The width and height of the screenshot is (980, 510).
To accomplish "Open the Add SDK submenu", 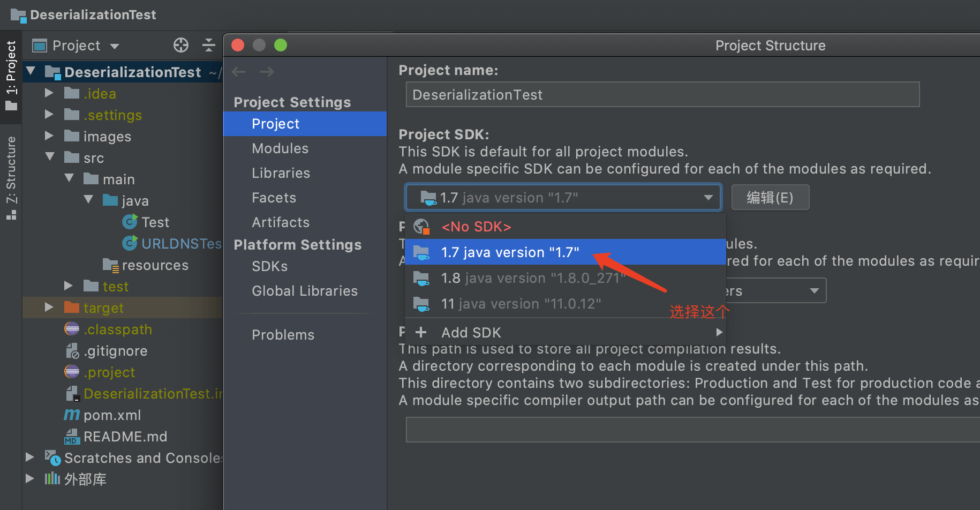I will pos(565,332).
